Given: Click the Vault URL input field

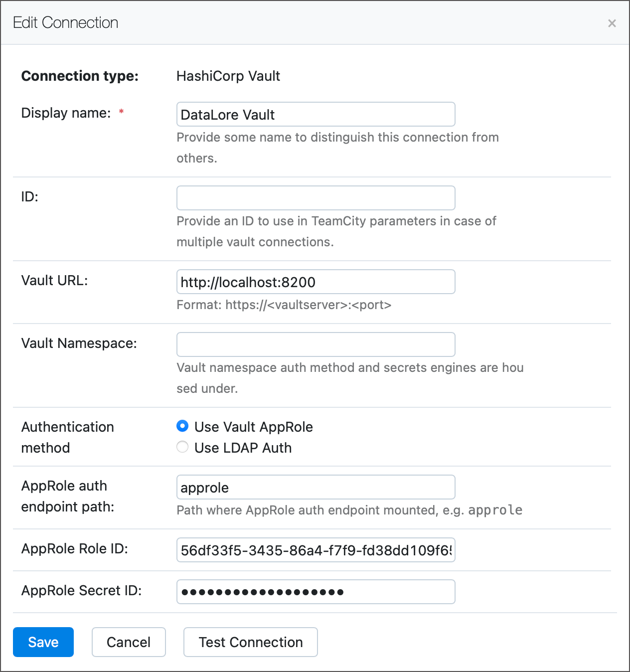Looking at the screenshot, I should tap(315, 282).
